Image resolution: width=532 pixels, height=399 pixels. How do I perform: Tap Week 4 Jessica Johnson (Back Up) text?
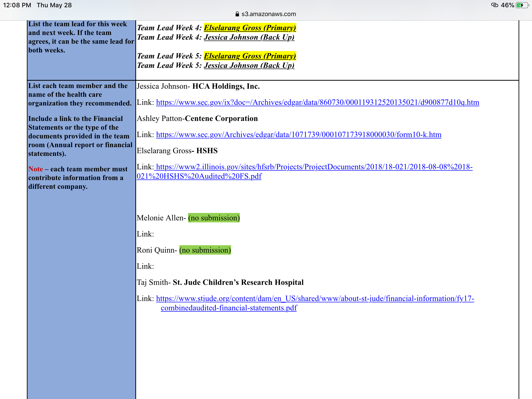pos(249,37)
